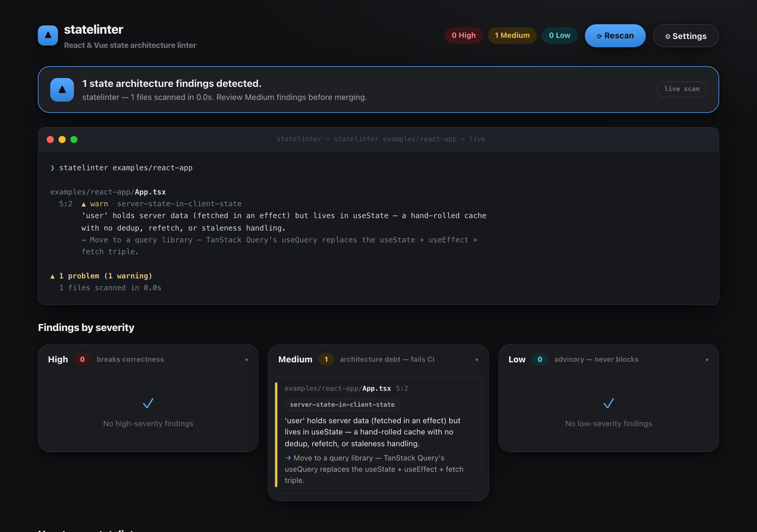Click the App.tsx file path in terminal
This screenshot has width=757, height=532.
[108, 192]
